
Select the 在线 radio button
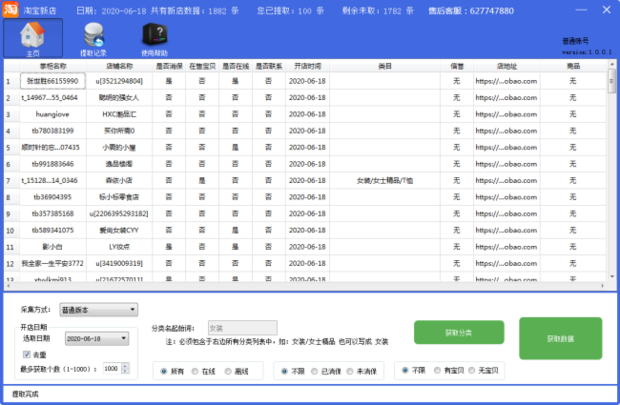[x=195, y=371]
